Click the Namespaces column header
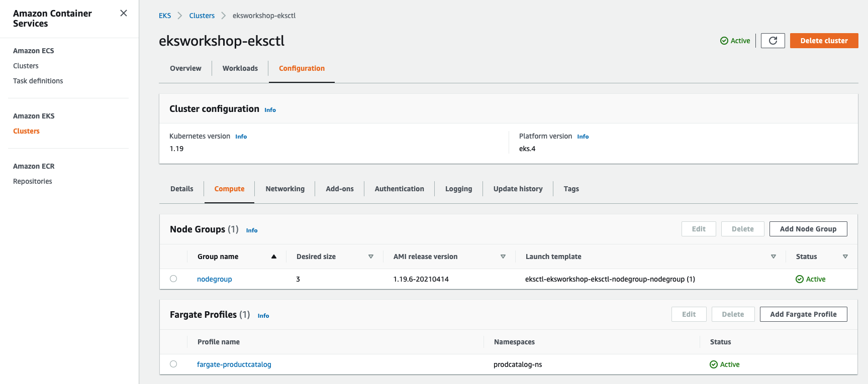 tap(514, 342)
